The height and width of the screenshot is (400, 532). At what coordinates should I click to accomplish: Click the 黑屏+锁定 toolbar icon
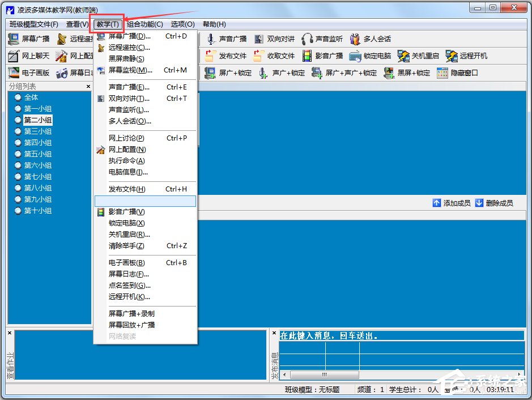point(389,73)
